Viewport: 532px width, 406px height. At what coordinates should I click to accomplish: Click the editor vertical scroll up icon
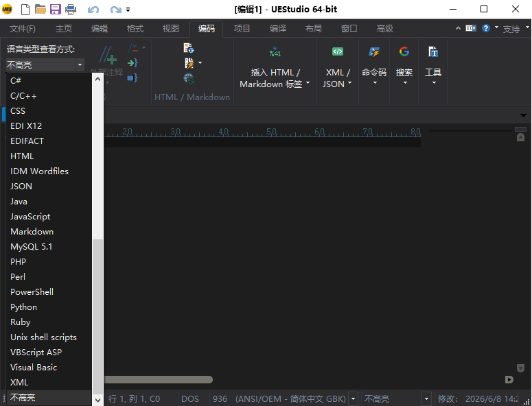coord(520,137)
